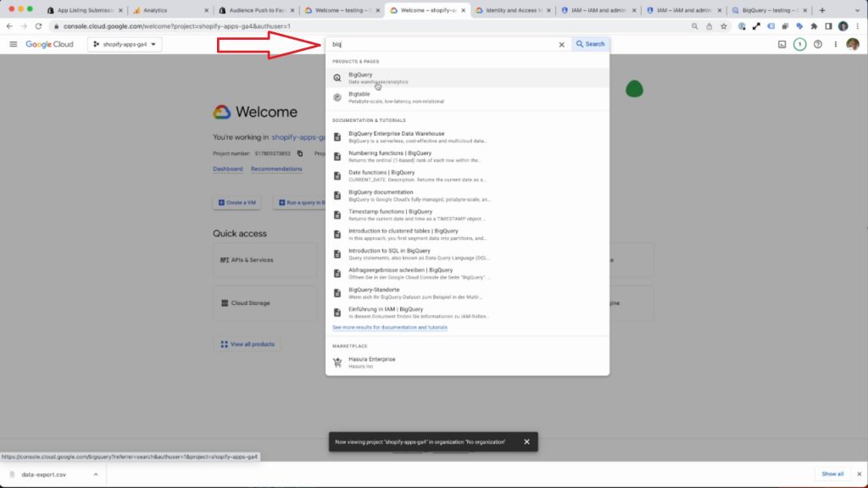Go to Dashboard link
Image resolution: width=868 pixels, height=488 pixels.
[x=227, y=169]
